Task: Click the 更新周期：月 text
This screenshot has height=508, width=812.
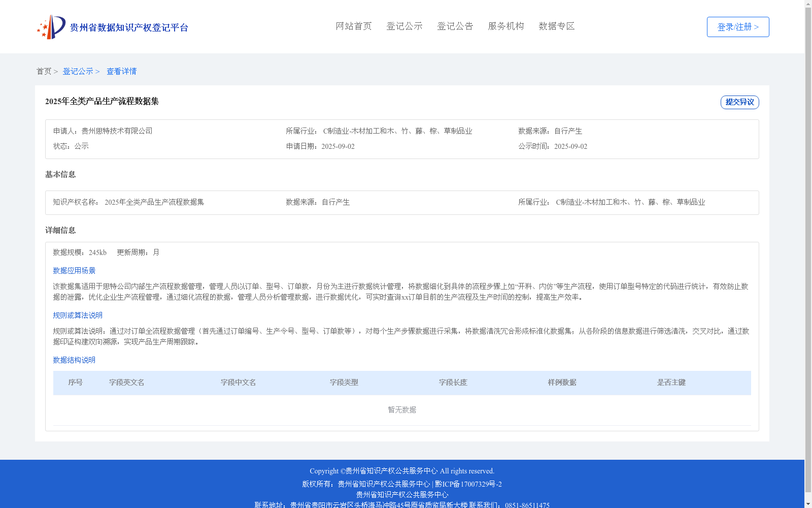Action: 138,252
